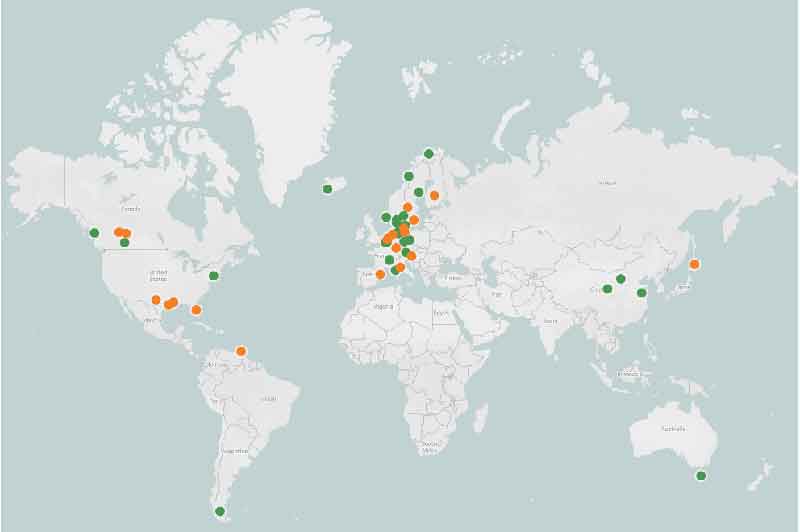This screenshot has width=800, height=532.
Task: Select the Algeria map label
Action: click(384, 307)
